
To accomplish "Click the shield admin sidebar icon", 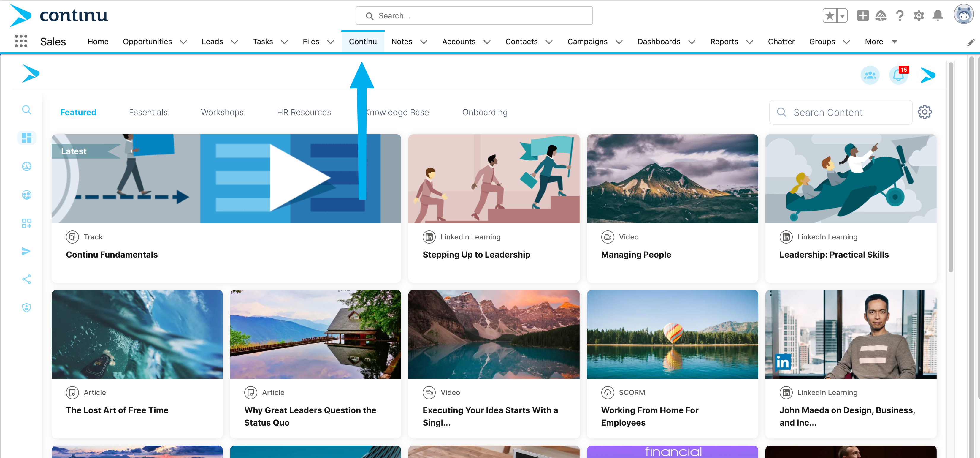I will click(x=26, y=308).
